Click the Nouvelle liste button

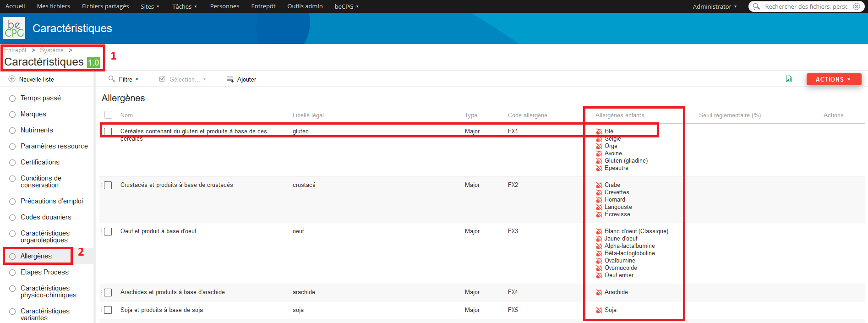pyautogui.click(x=32, y=79)
